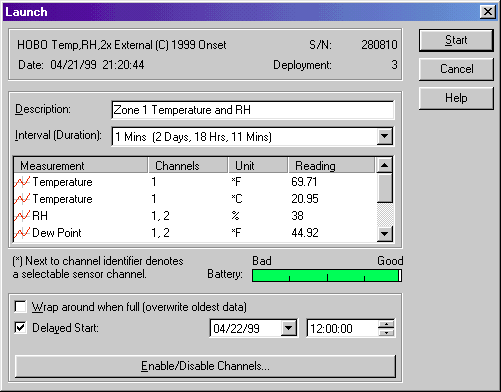Image resolution: width=501 pixels, height=392 pixels.
Task: Click the measurement list scroll up arrow
Action: click(384, 165)
